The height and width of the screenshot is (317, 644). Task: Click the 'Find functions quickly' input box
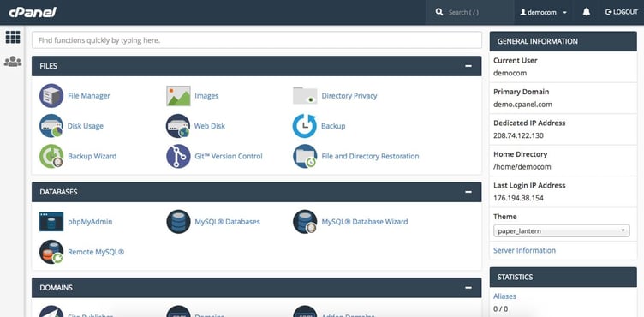(257, 40)
